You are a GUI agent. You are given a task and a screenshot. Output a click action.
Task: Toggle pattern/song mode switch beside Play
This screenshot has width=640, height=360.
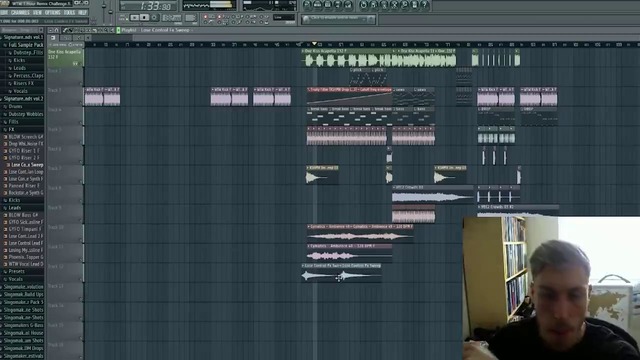click(x=123, y=18)
